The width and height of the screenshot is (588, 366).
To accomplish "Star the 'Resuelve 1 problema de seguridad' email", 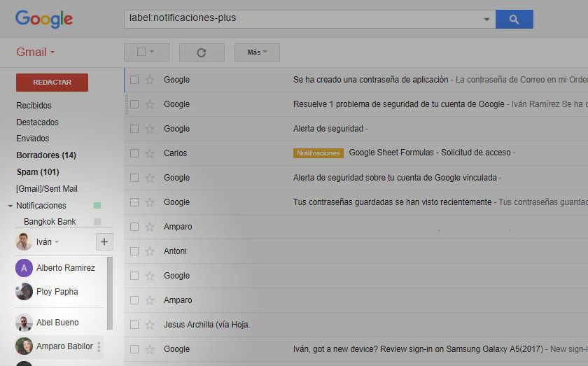I will point(150,104).
